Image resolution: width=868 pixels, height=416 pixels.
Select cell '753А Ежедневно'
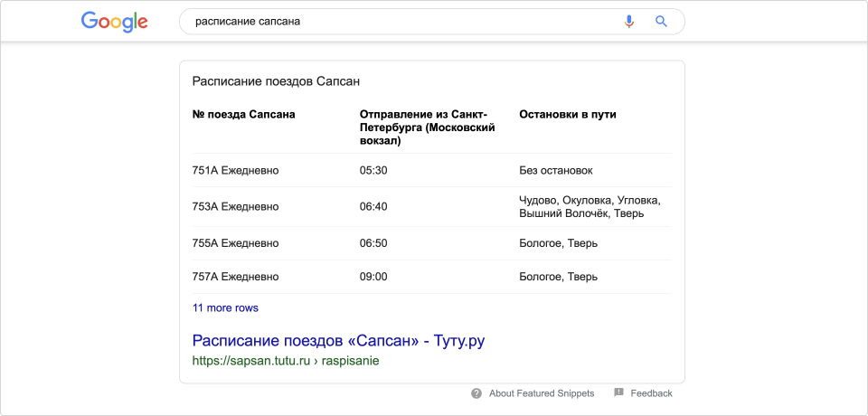[x=235, y=206]
